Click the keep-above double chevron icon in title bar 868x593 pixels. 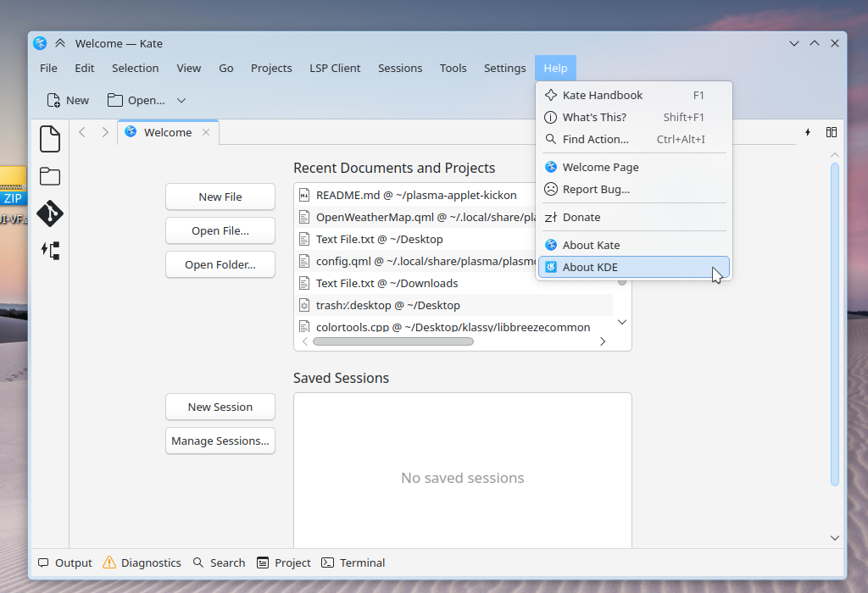coord(60,43)
